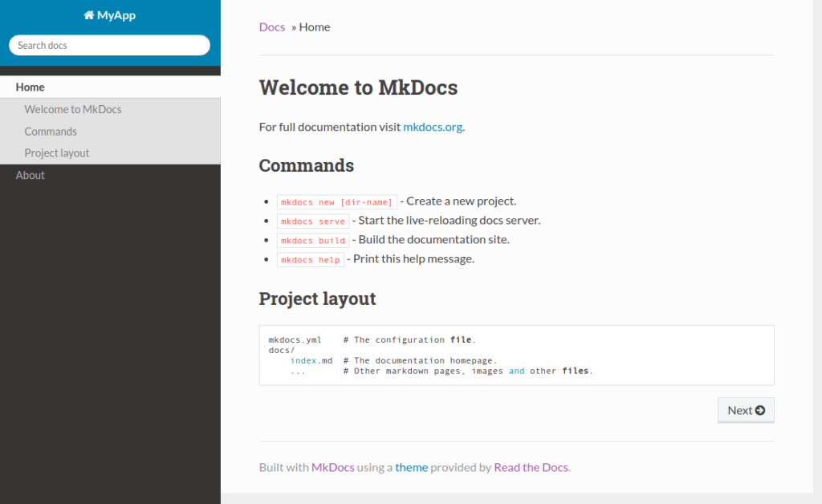Visit the Read the Docs link

tap(531, 467)
